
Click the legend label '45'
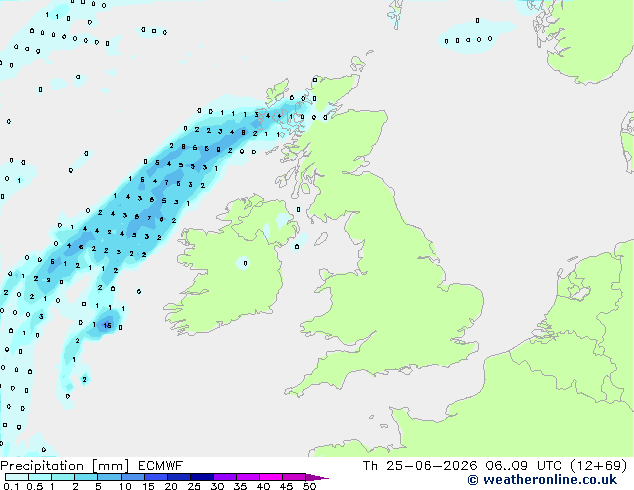click(x=286, y=486)
